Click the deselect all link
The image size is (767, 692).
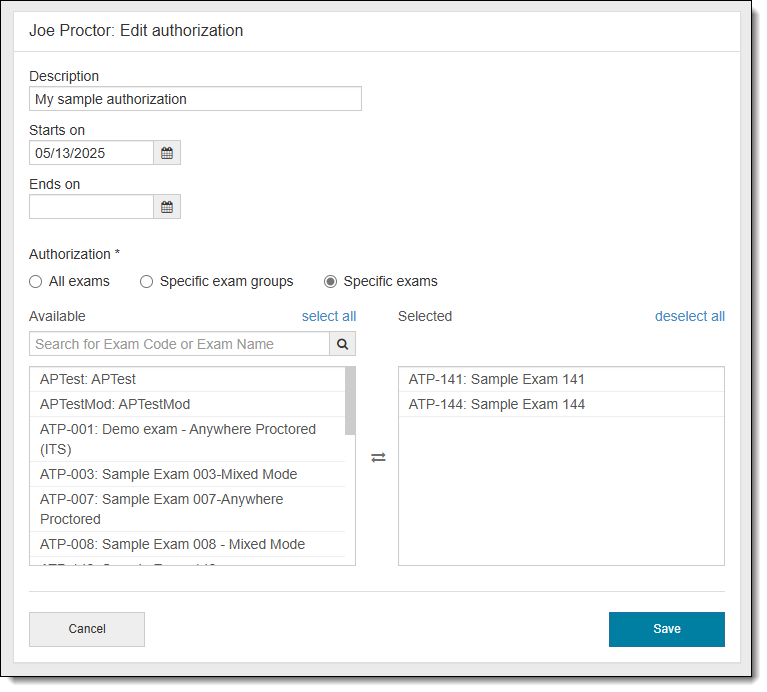point(689,317)
